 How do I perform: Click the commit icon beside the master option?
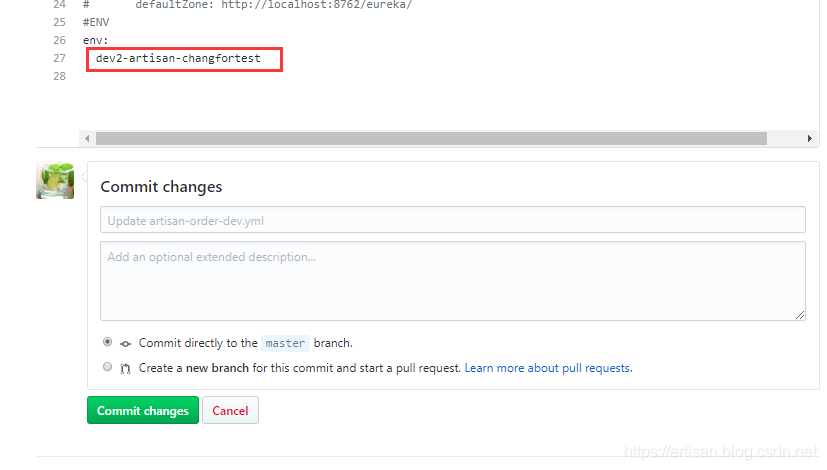(x=125, y=344)
